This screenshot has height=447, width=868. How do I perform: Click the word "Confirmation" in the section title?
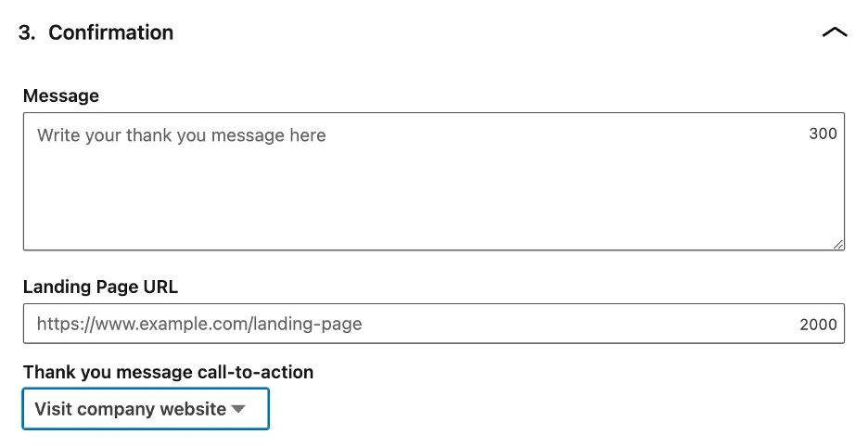point(111,32)
